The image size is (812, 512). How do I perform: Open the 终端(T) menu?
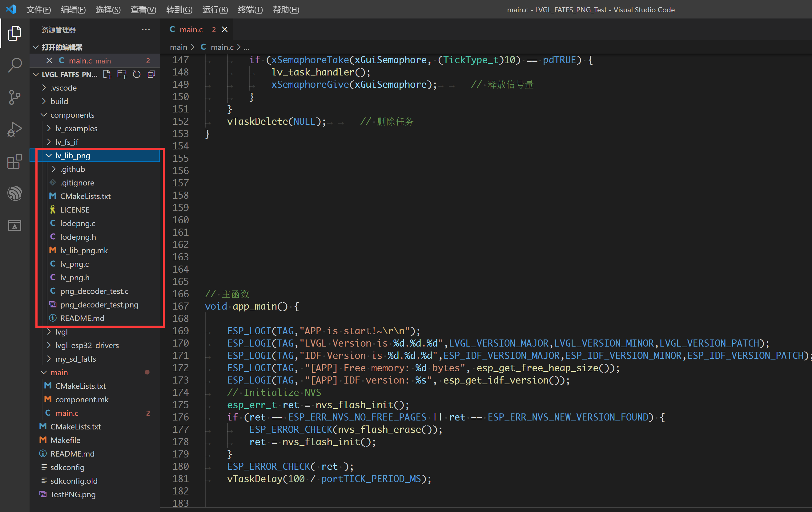pyautogui.click(x=250, y=10)
